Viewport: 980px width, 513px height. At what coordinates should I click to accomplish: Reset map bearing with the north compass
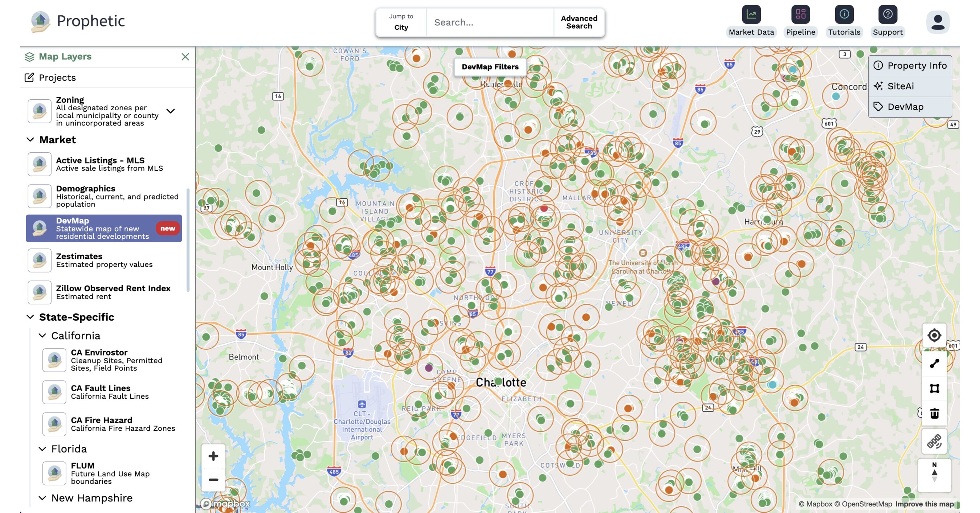click(934, 475)
